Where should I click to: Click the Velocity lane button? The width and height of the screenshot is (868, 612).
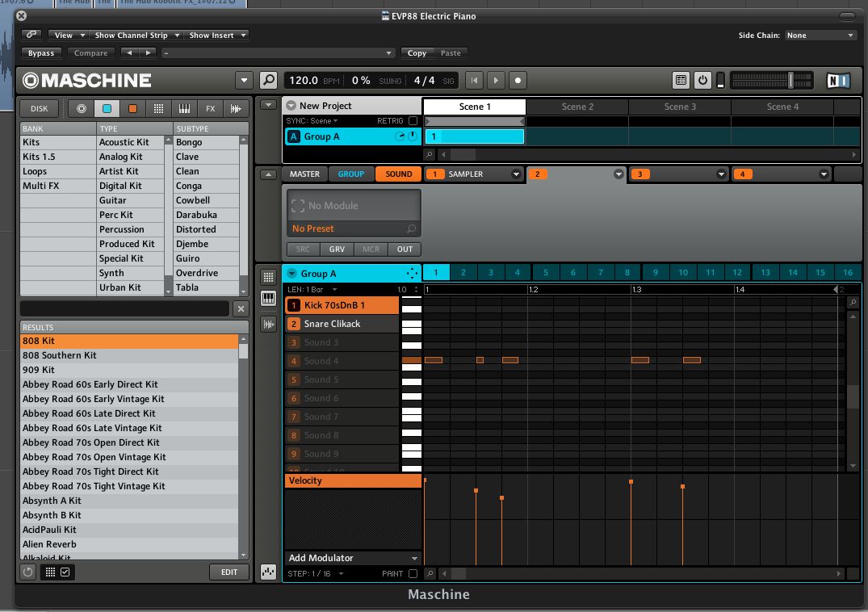click(x=353, y=480)
